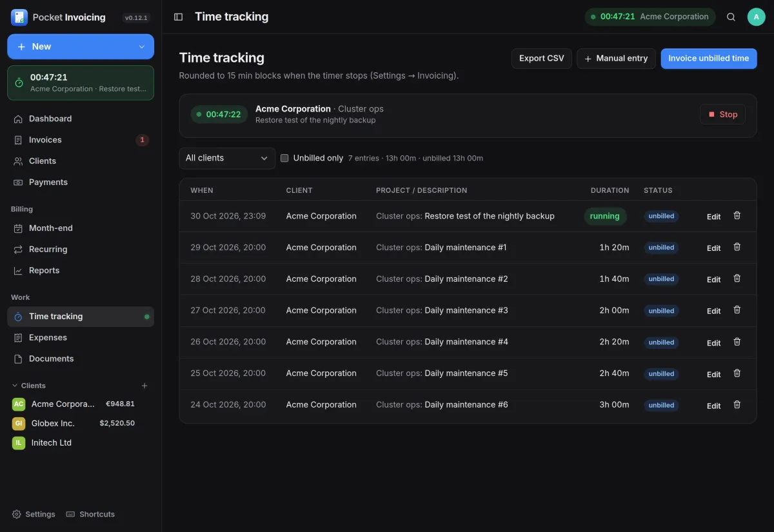Screen dimensions: 774x532
Task: Click the v0.12.1 version badge
Action: (136, 18)
